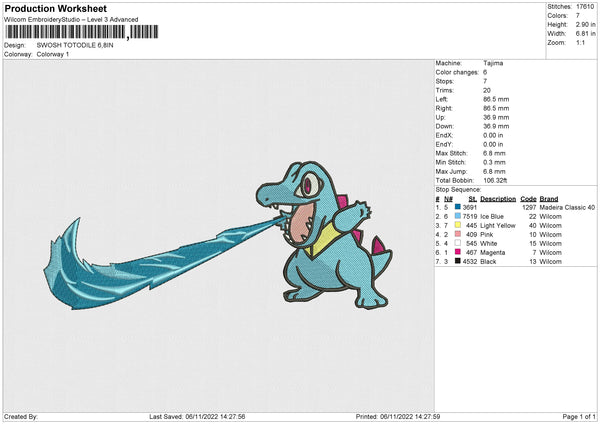The image size is (600, 424).
Task: Click the 'Up:' value 36.9 mm
Action: (496, 117)
